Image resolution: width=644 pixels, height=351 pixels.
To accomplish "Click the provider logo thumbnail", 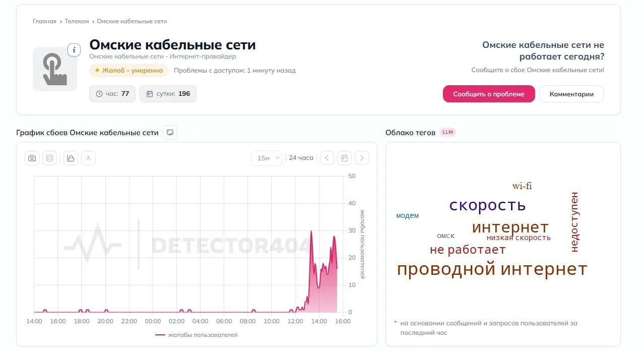I will tap(55, 69).
